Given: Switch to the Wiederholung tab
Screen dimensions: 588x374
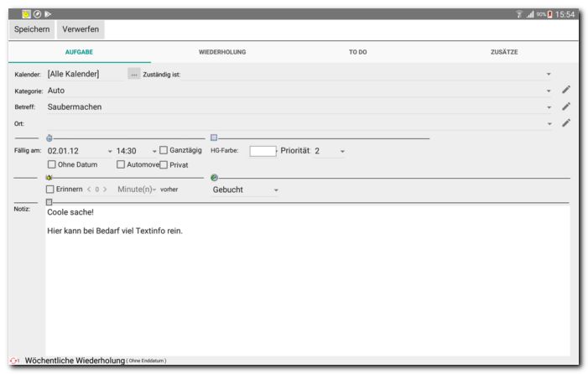Looking at the screenshot, I should [x=222, y=52].
